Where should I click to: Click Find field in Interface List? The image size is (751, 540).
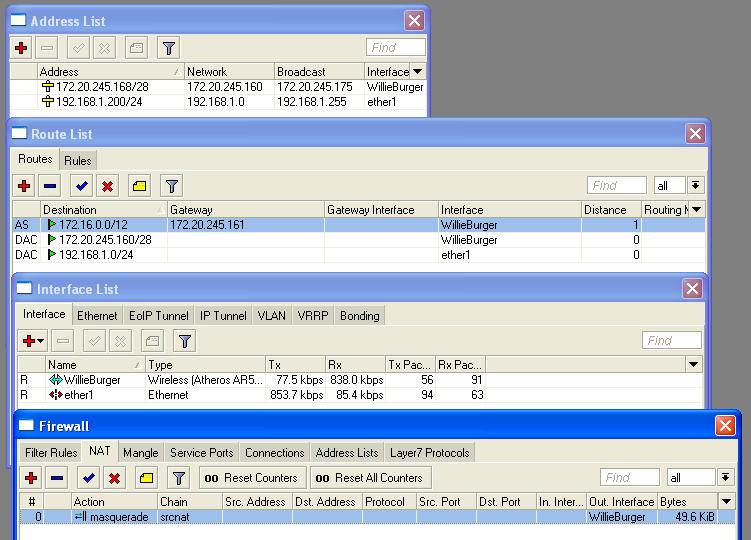pyautogui.click(x=671, y=340)
